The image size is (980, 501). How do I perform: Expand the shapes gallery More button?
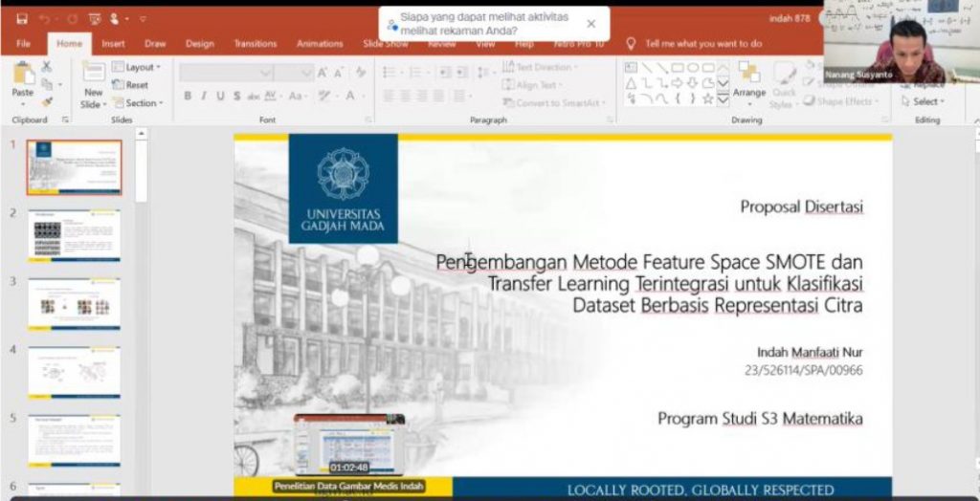click(x=724, y=98)
